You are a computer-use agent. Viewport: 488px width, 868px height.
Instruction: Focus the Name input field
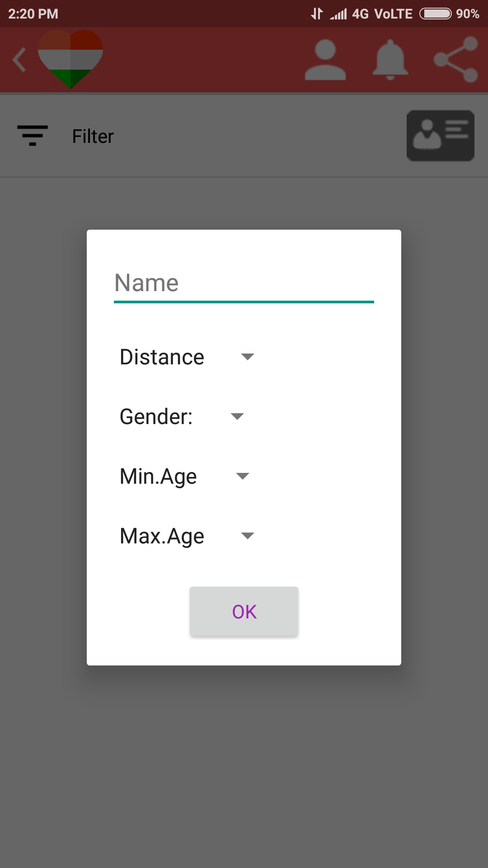(x=244, y=283)
